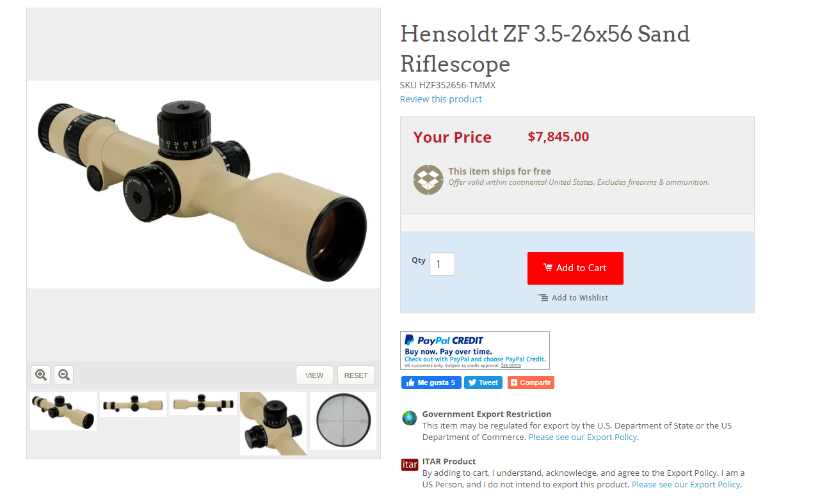The height and width of the screenshot is (504, 813).
Task: Click Add to Wishlist link
Action: [573, 298]
